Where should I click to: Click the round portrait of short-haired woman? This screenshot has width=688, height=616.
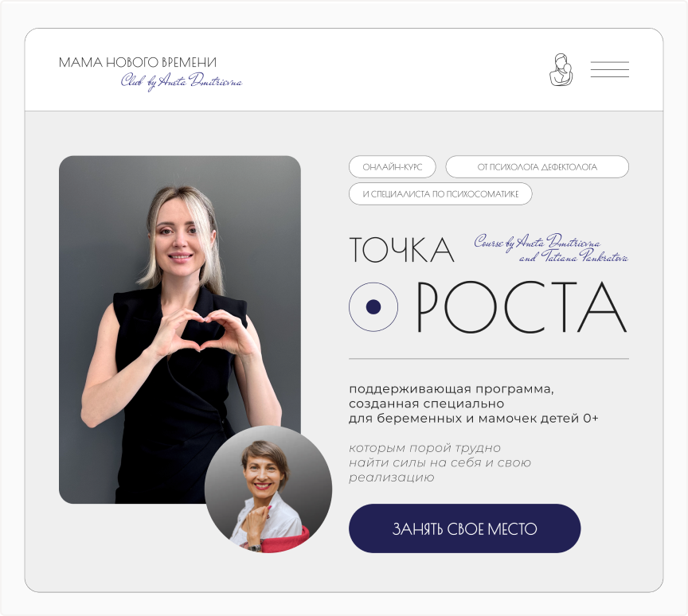tap(268, 489)
